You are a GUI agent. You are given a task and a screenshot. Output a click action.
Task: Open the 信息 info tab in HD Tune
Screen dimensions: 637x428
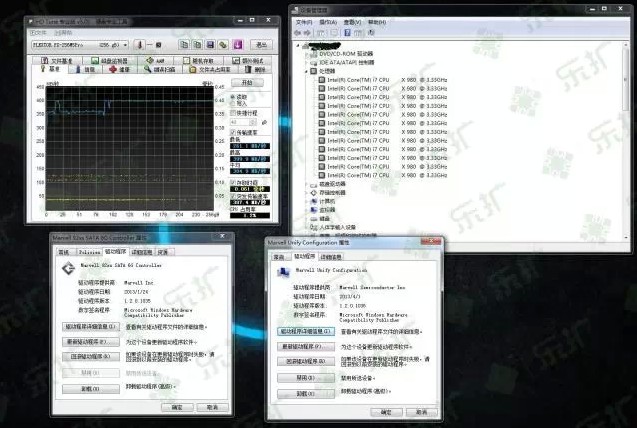[x=85, y=69]
